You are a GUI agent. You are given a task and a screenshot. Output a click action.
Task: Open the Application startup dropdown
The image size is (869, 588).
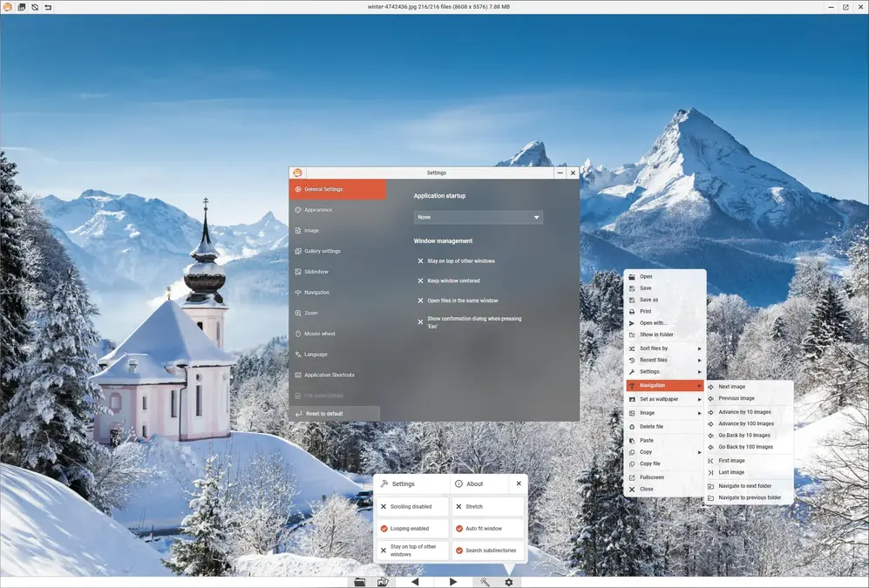coord(478,217)
